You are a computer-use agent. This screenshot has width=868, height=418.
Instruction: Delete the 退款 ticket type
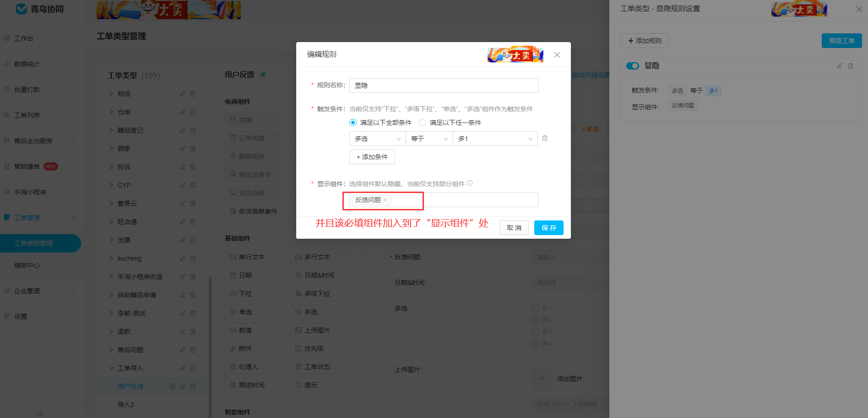point(193,332)
